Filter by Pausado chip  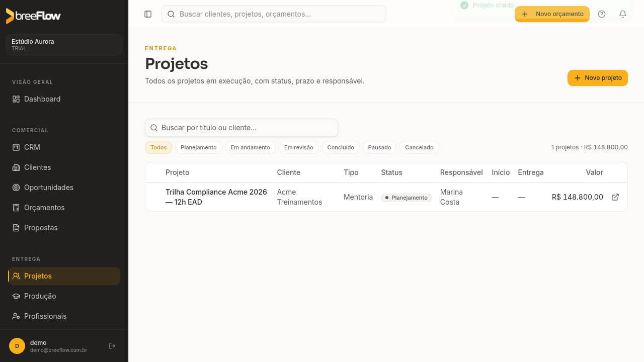(379, 147)
